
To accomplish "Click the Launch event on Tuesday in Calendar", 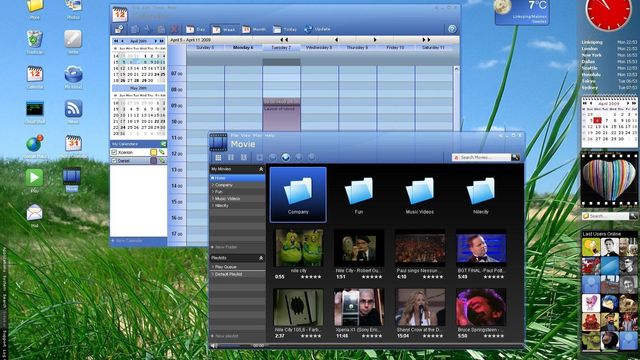I will [281, 114].
